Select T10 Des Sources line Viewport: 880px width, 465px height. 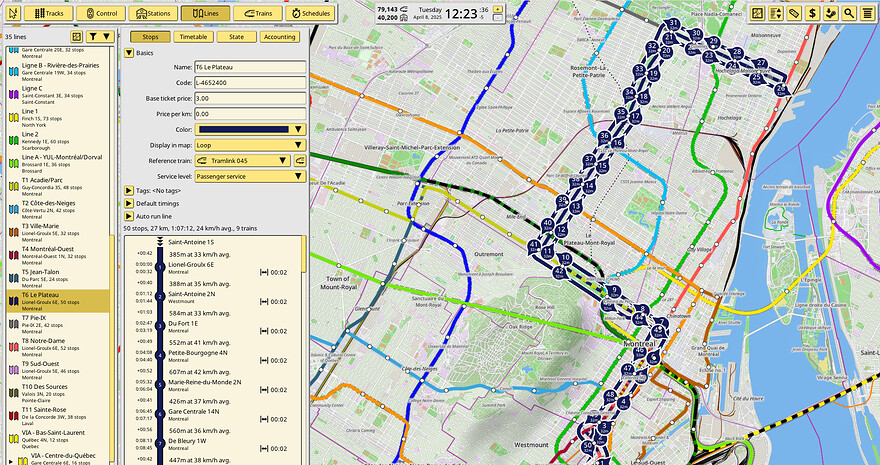(58, 394)
